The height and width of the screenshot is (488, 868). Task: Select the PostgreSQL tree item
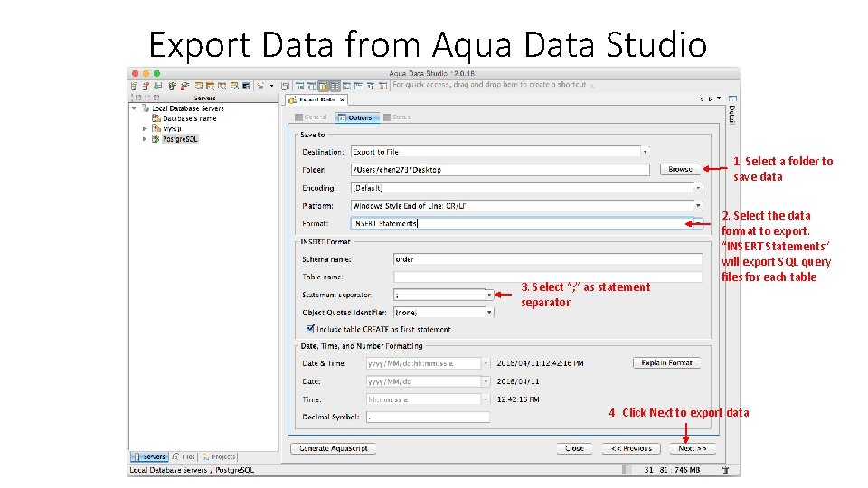tap(180, 139)
